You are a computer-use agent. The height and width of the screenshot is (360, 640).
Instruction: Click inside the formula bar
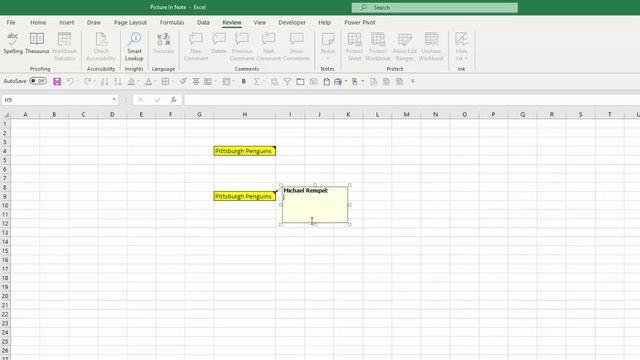pos(411,100)
